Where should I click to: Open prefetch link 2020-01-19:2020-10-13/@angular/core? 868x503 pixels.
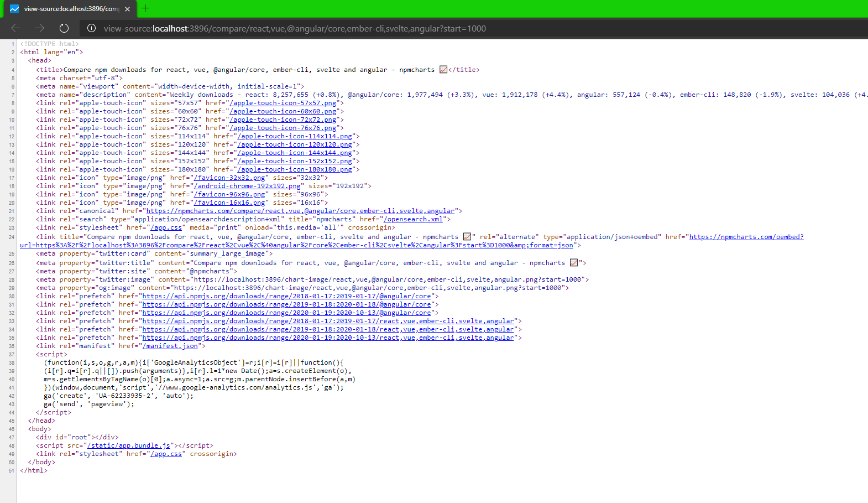tap(286, 313)
